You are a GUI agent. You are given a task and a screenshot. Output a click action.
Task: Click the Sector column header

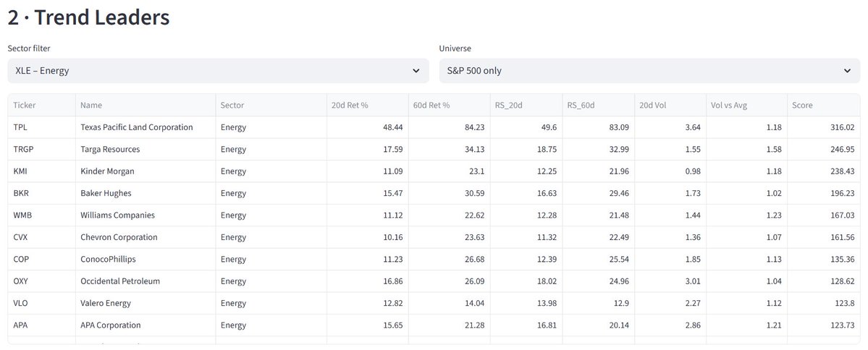tap(232, 105)
